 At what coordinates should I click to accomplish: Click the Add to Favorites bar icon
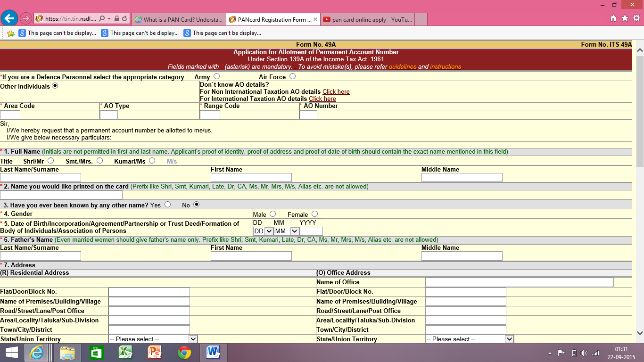pos(10,33)
